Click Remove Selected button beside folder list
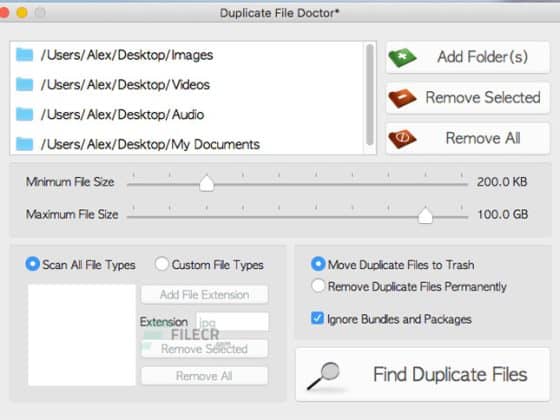 468,98
